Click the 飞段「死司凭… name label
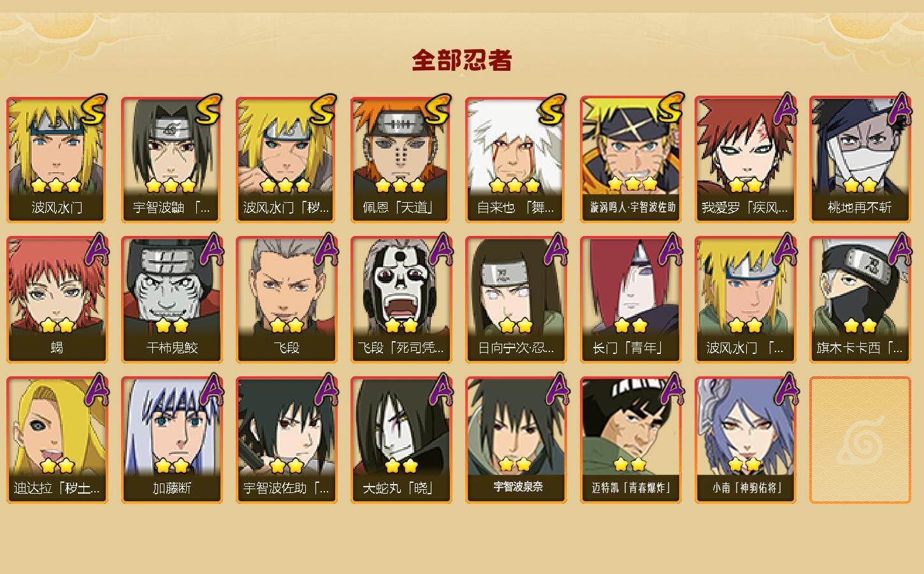 401,348
